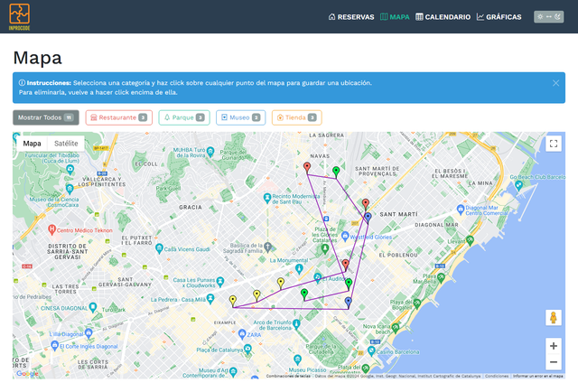
Task: Click the green marker right of L'Auditori
Action: (x=349, y=285)
